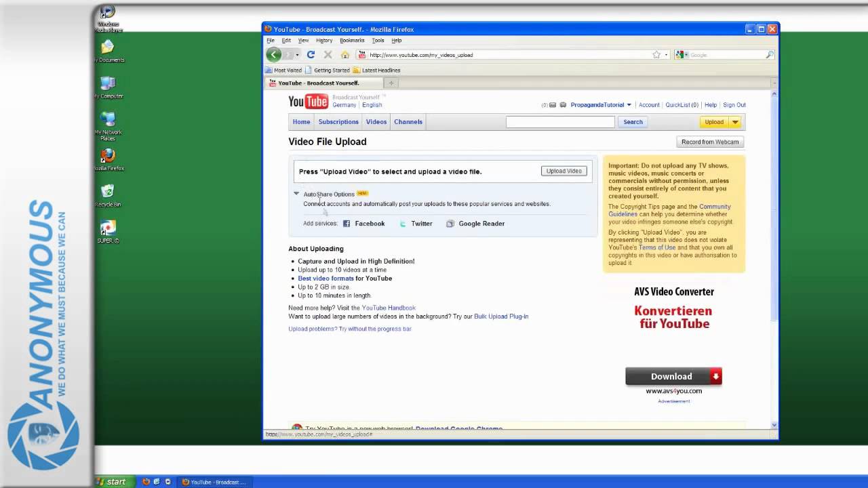Image resolution: width=868 pixels, height=488 pixels.
Task: Open the yellow Upload dropdown arrow
Action: pos(735,122)
